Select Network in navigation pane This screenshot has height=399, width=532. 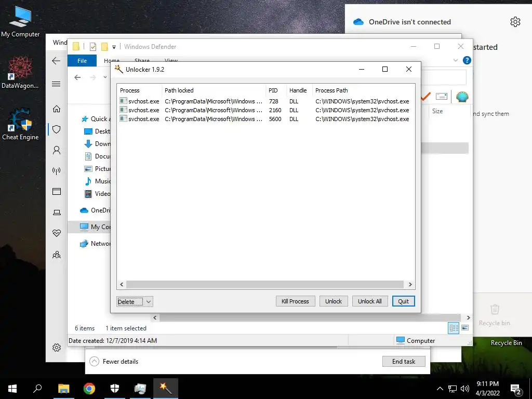coord(95,243)
